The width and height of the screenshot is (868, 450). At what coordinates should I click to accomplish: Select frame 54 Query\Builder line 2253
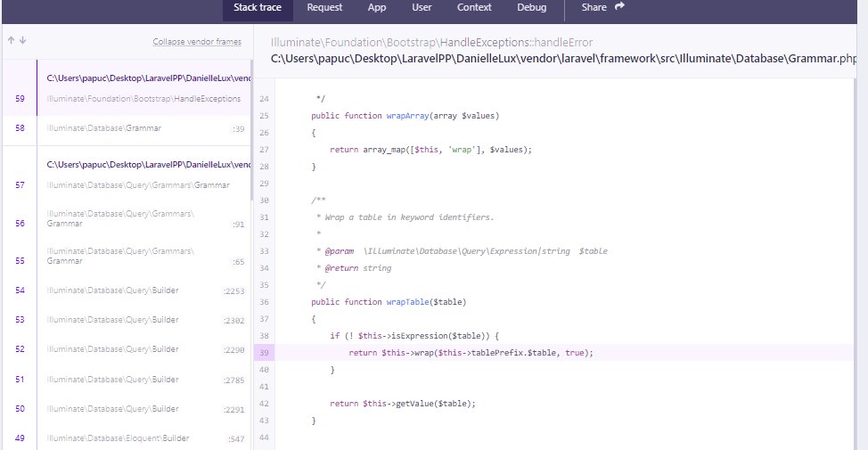pos(134,290)
